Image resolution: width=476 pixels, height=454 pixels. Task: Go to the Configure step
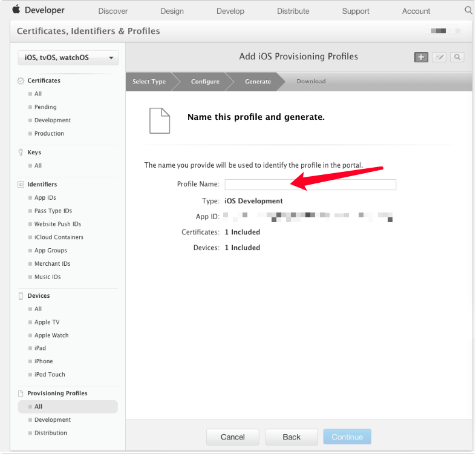tap(205, 82)
